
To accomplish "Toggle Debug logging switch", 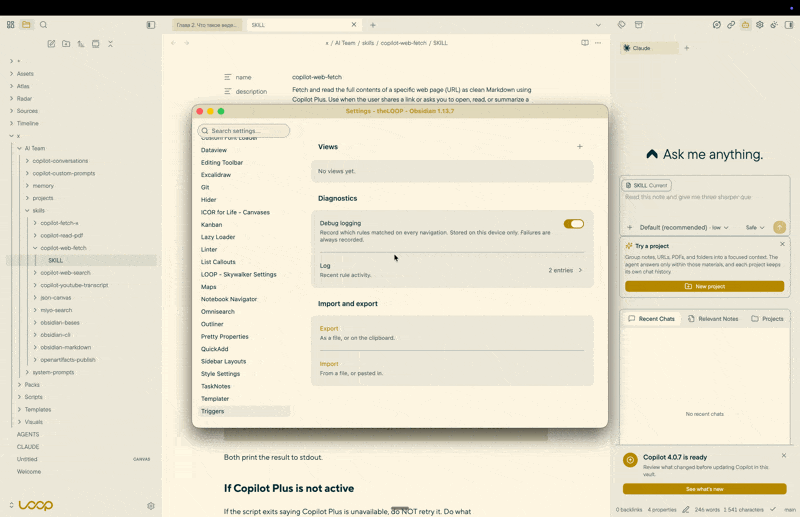I will tap(573, 224).
